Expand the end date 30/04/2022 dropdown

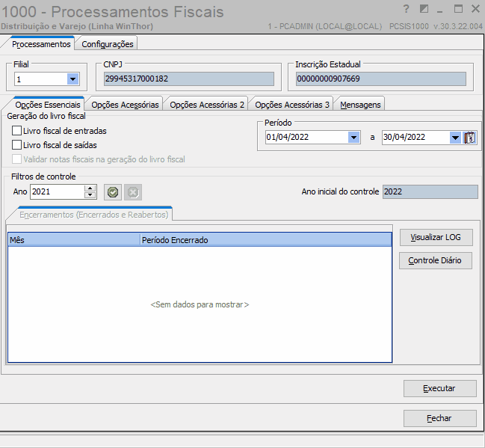(x=455, y=138)
